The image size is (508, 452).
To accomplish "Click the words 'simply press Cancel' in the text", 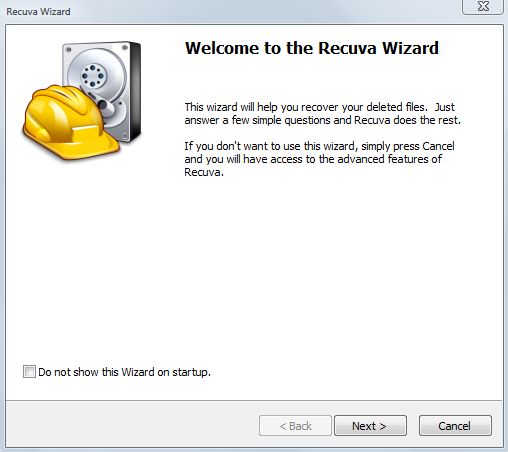I will pos(408,146).
